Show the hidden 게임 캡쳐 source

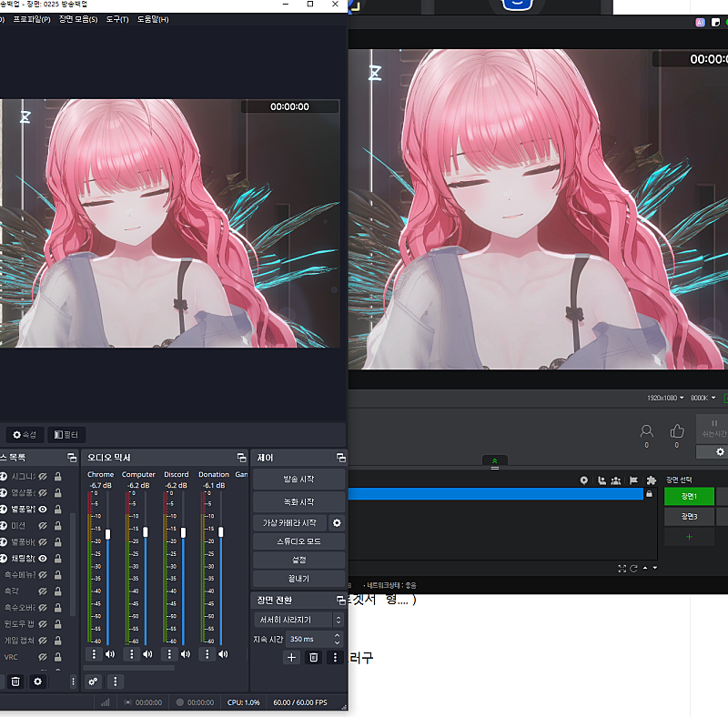[43, 641]
